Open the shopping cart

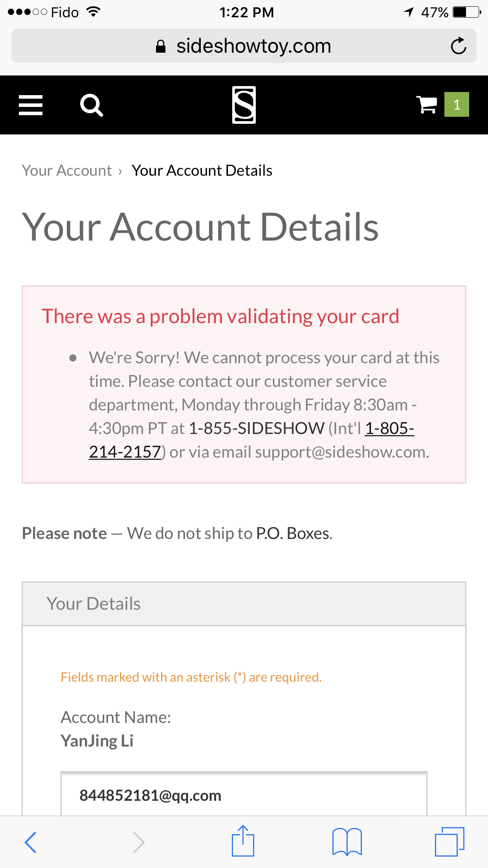coord(427,105)
